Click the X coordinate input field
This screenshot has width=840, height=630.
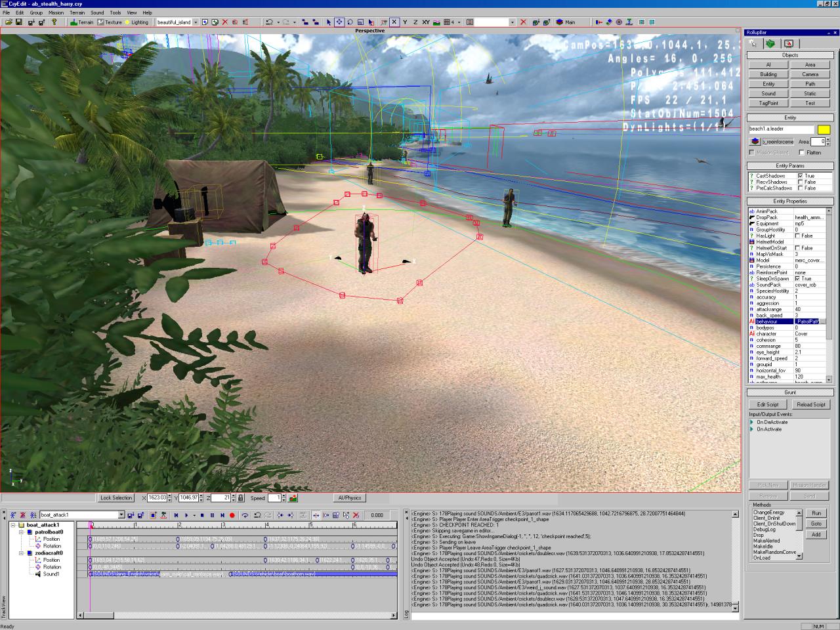156,498
